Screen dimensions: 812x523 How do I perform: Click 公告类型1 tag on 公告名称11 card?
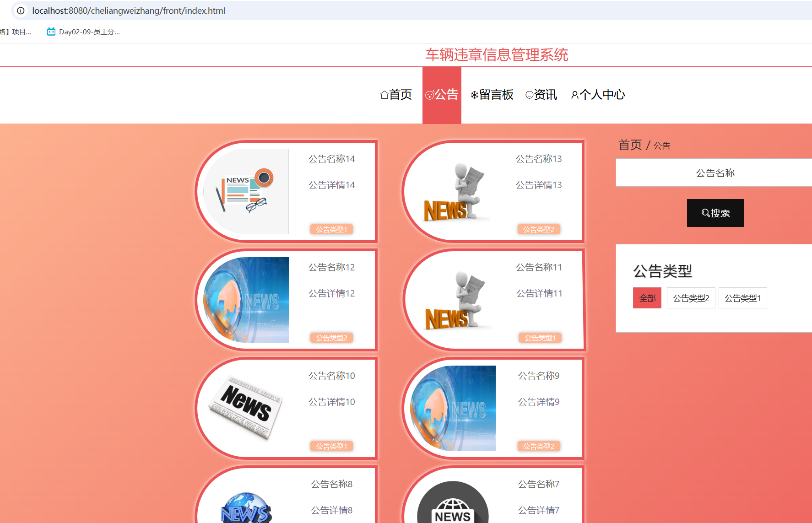point(540,338)
